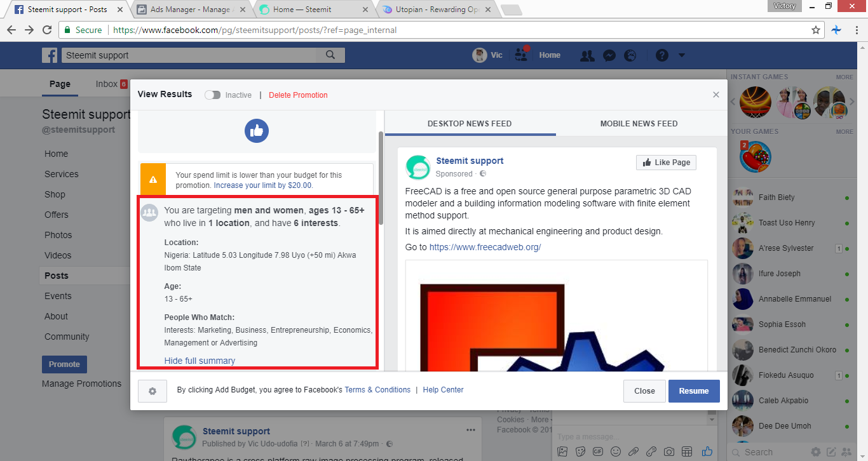
Task: Click the Close button in dialog
Action: 644,391
